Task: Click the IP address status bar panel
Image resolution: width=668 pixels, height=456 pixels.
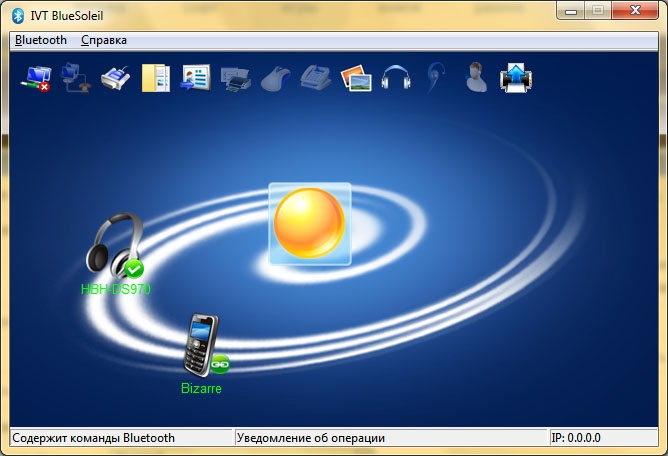Action: (x=603, y=438)
